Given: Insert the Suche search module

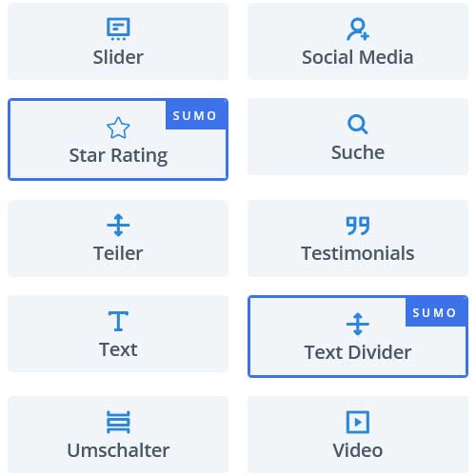Looking at the screenshot, I should 358,137.
